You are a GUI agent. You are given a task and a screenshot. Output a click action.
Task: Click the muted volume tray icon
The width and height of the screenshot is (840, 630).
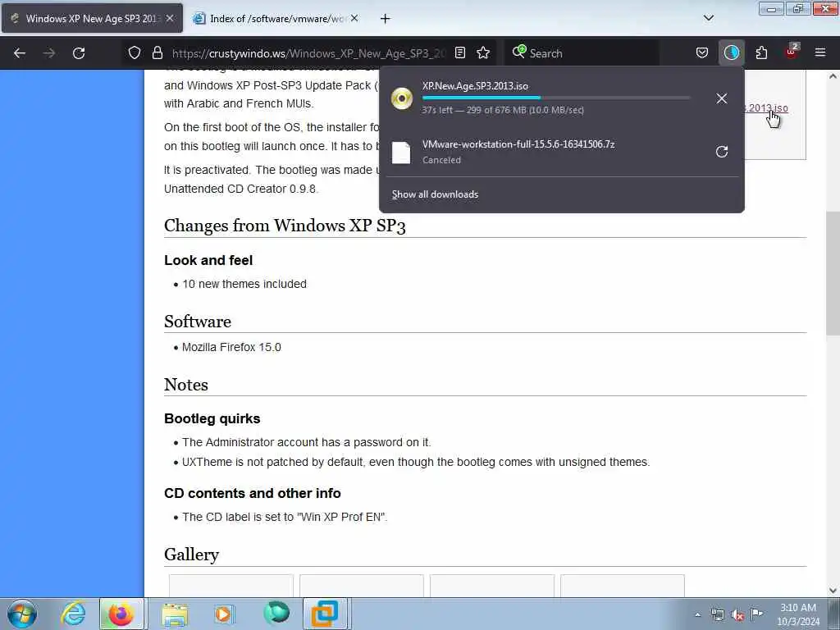tap(737, 615)
